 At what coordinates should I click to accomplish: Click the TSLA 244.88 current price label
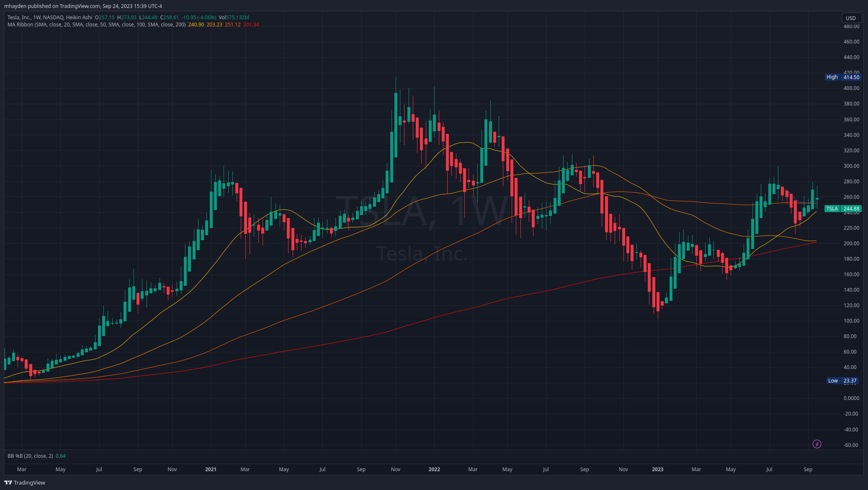point(842,208)
